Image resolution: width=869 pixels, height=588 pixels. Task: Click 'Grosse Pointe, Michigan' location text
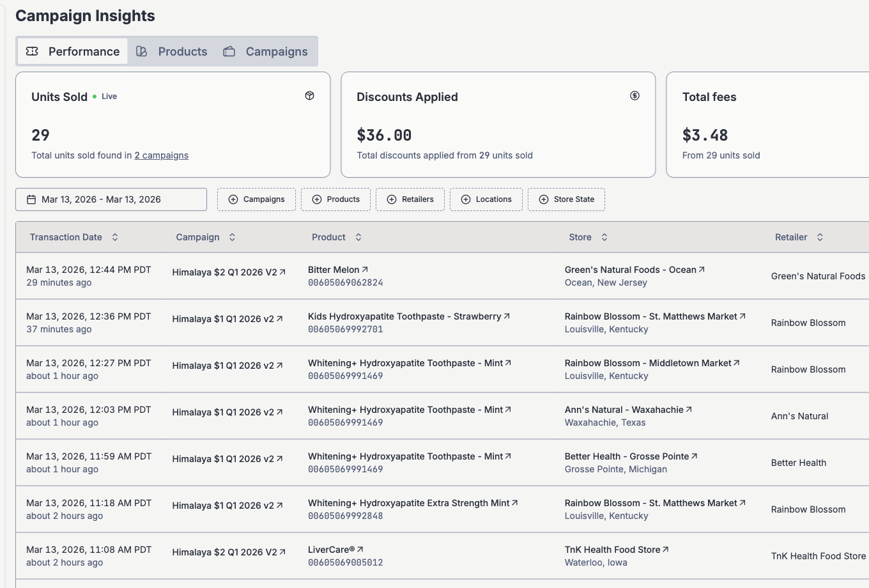616,469
